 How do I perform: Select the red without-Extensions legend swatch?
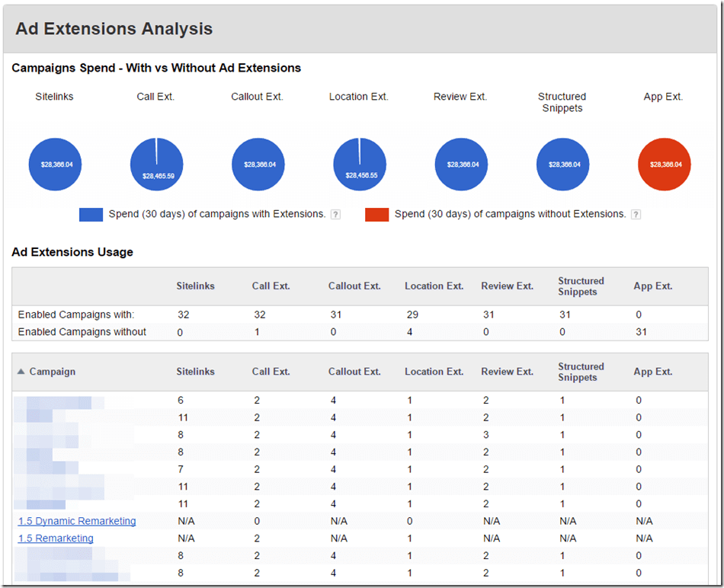tap(376, 214)
